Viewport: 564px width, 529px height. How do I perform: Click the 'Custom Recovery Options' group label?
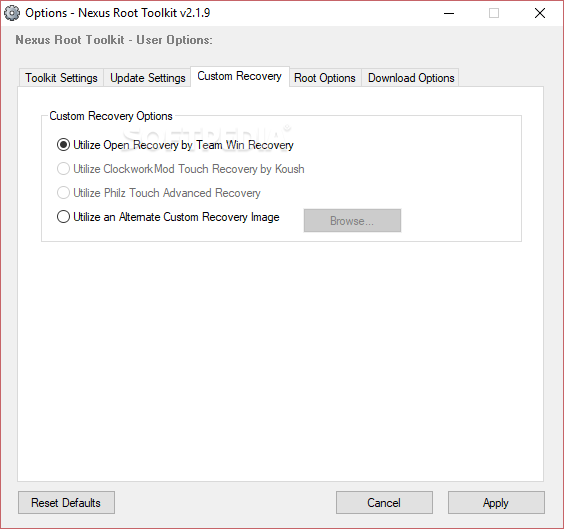[x=111, y=116]
